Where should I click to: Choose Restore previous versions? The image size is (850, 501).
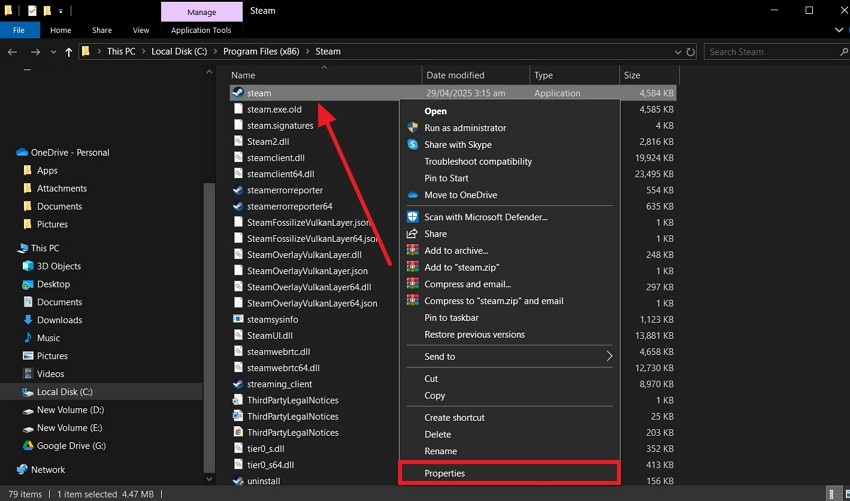coord(474,335)
